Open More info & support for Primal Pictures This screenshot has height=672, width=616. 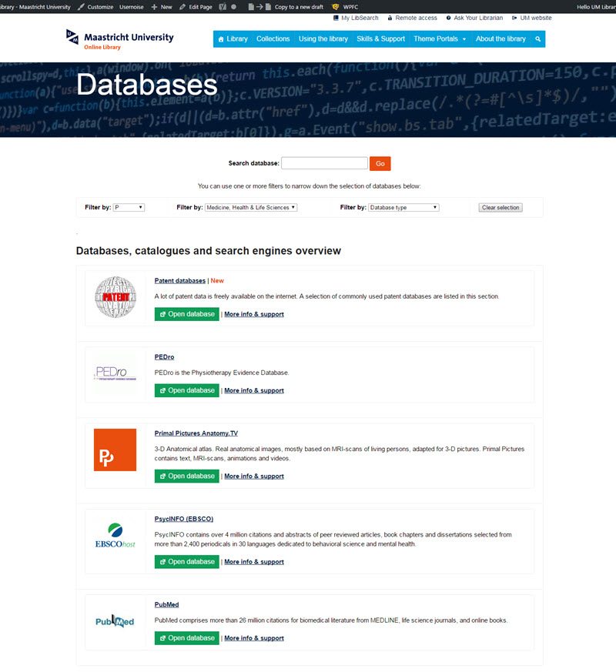tap(254, 476)
